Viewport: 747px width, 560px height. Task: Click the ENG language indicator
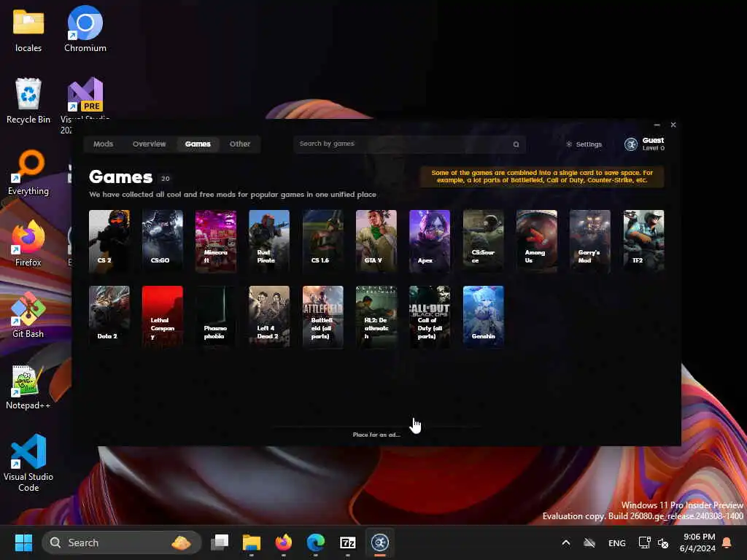[617, 542]
